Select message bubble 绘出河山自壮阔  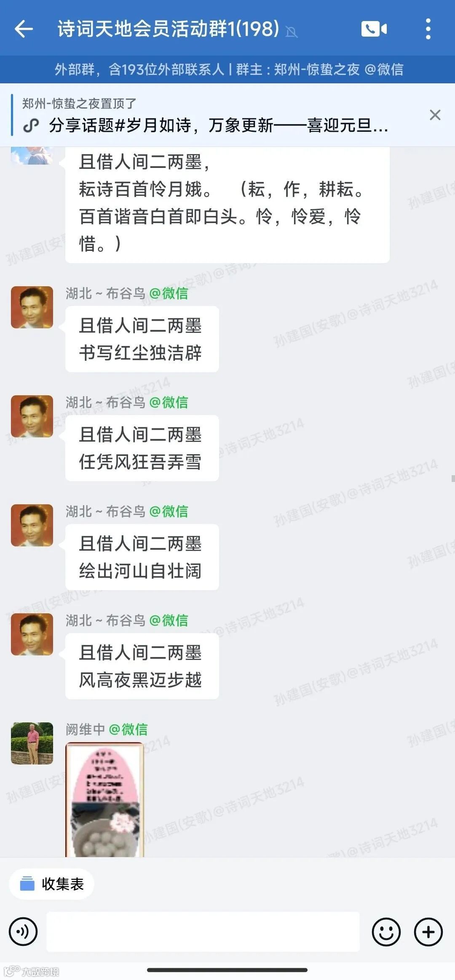(142, 557)
